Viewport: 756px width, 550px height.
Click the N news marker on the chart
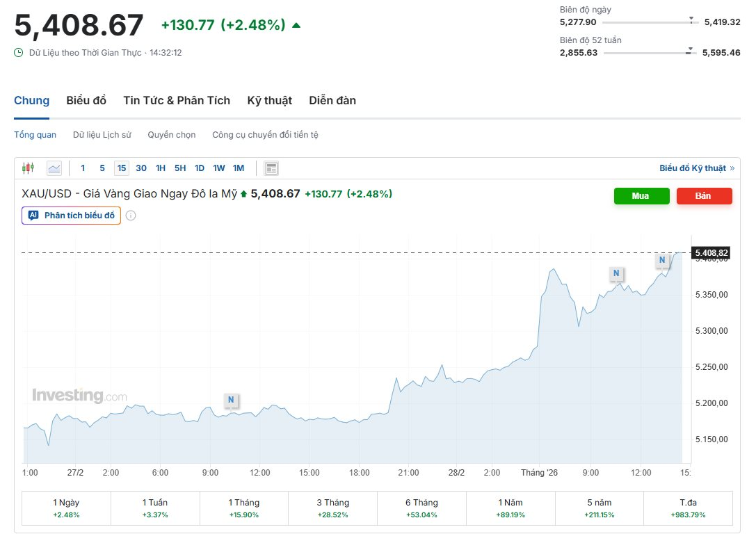(x=231, y=401)
